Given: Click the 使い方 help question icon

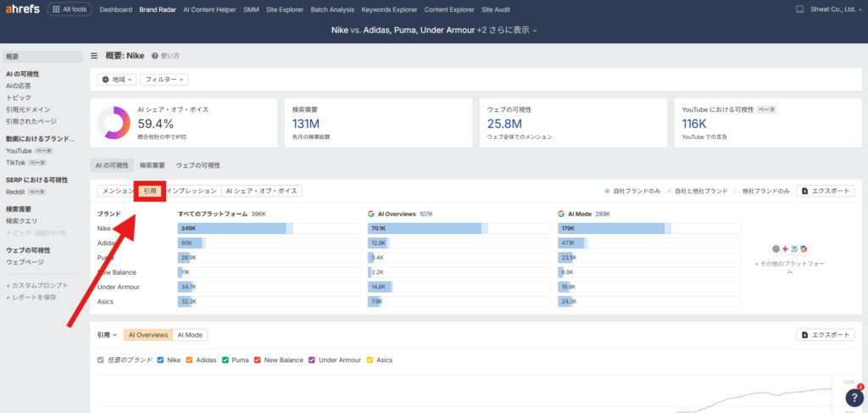Looking at the screenshot, I should [155, 56].
